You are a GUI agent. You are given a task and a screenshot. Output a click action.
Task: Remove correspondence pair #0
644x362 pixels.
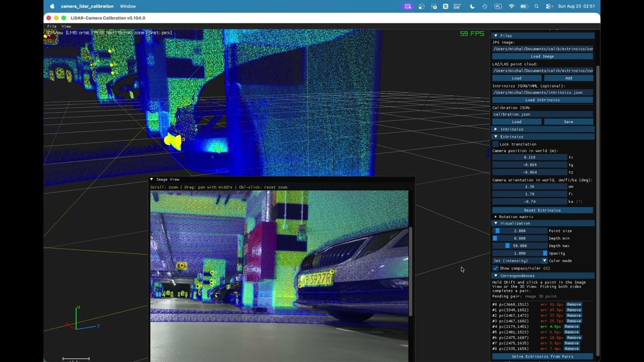coord(574,304)
